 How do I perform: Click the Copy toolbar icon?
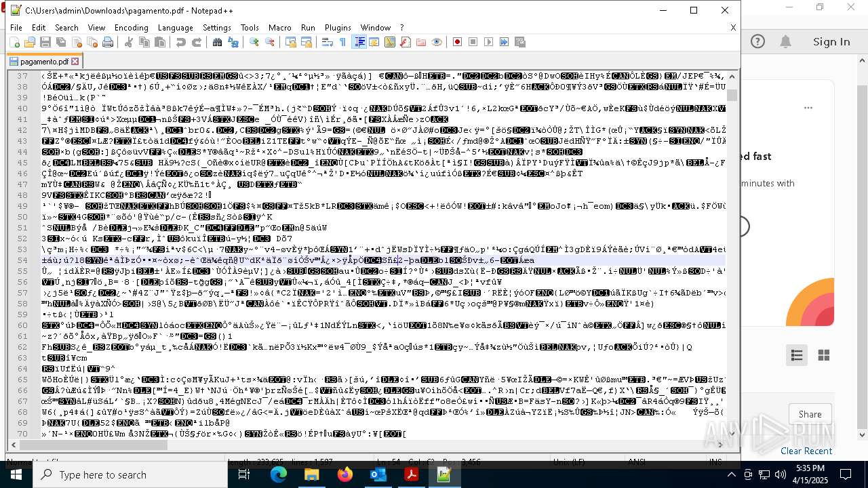click(x=144, y=42)
